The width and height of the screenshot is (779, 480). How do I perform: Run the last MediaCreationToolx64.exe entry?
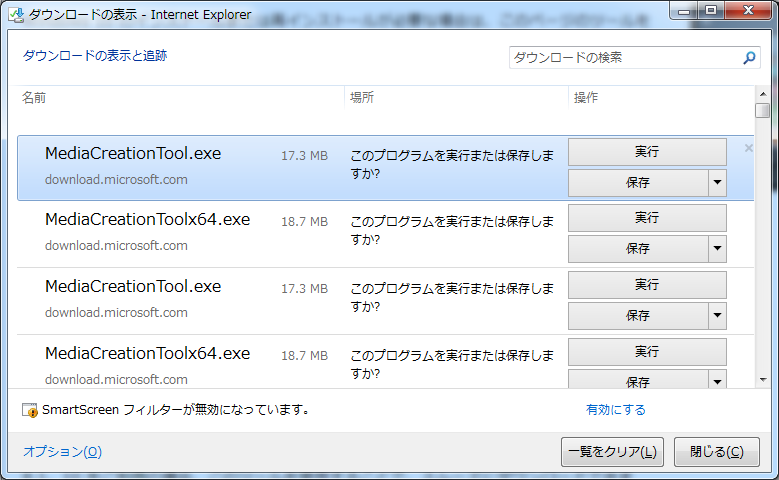coord(647,352)
